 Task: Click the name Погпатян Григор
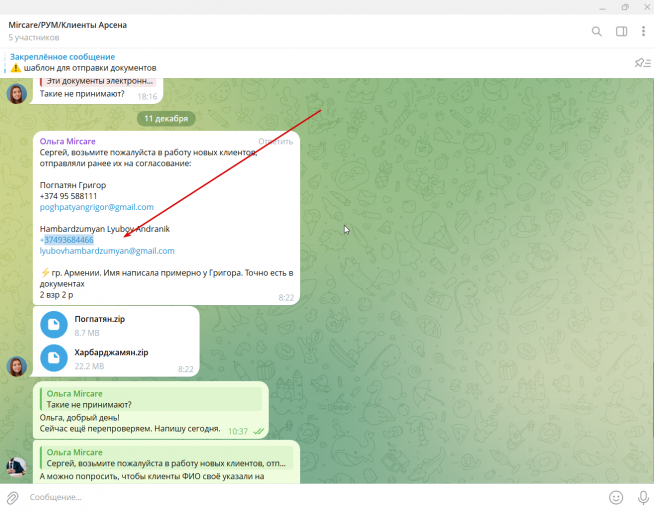[x=73, y=185]
